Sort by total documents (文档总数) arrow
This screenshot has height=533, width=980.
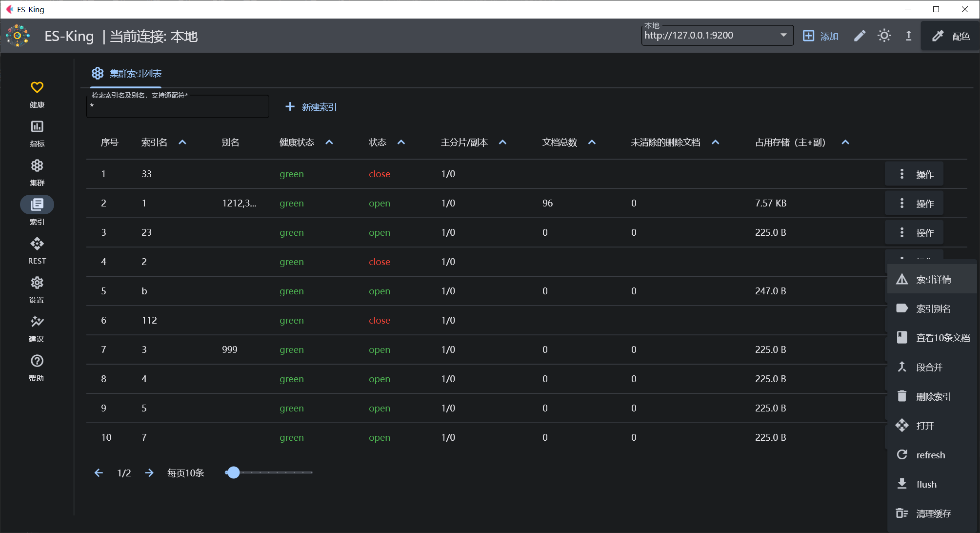pyautogui.click(x=592, y=143)
